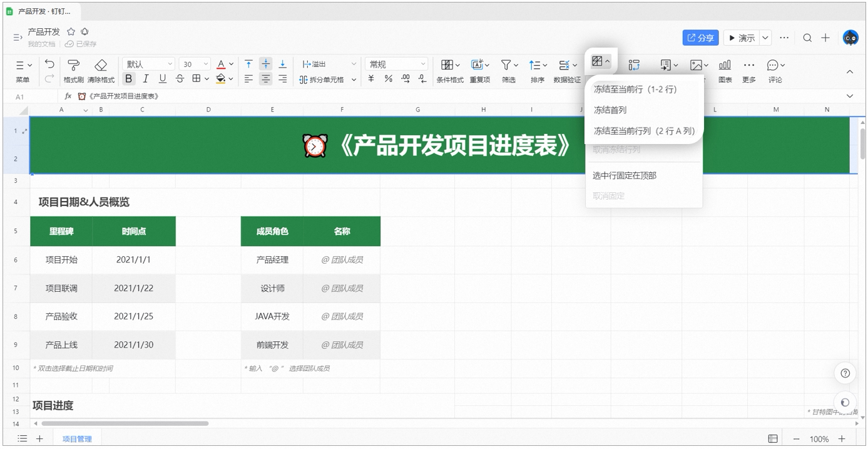Click the chart (图表) icon
This screenshot has height=449, width=868.
tap(725, 65)
